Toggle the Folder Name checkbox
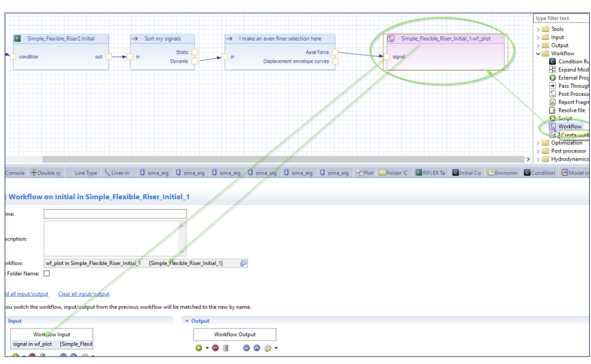Image resolution: width=591 pixels, height=364 pixels. click(47, 274)
